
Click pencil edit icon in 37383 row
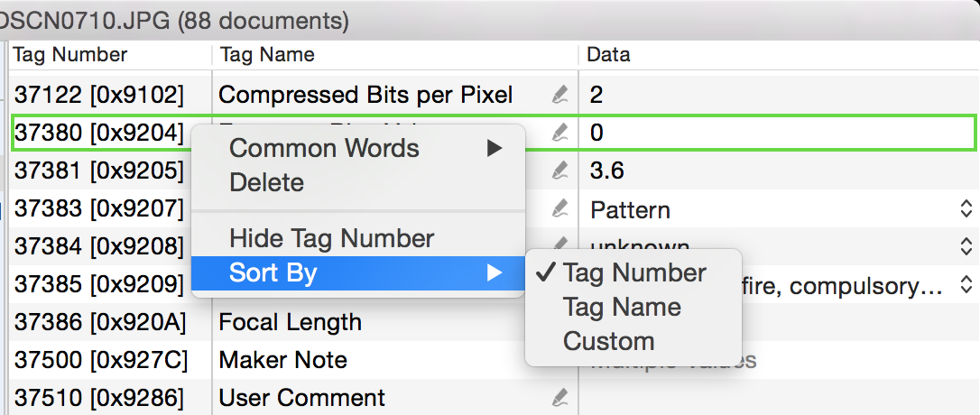(x=560, y=208)
